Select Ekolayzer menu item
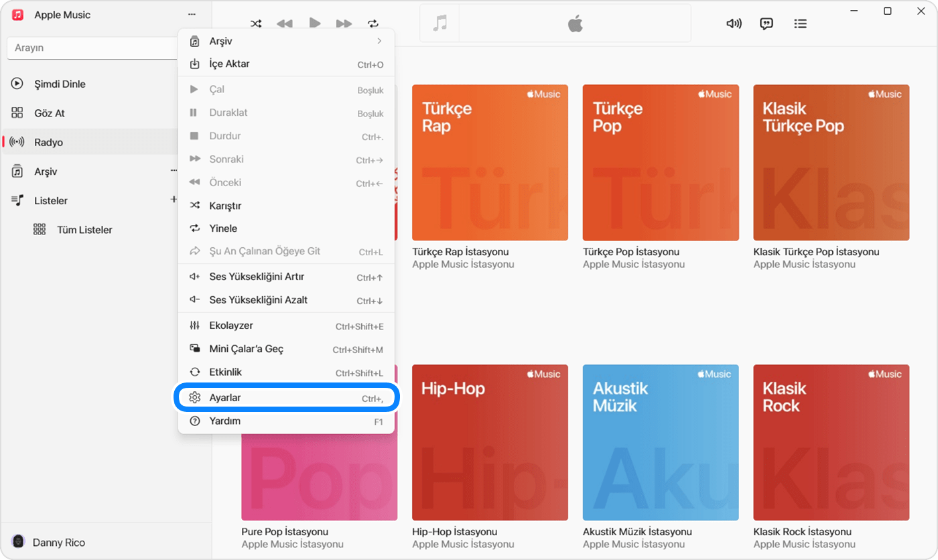The width and height of the screenshot is (938, 560). coord(287,326)
